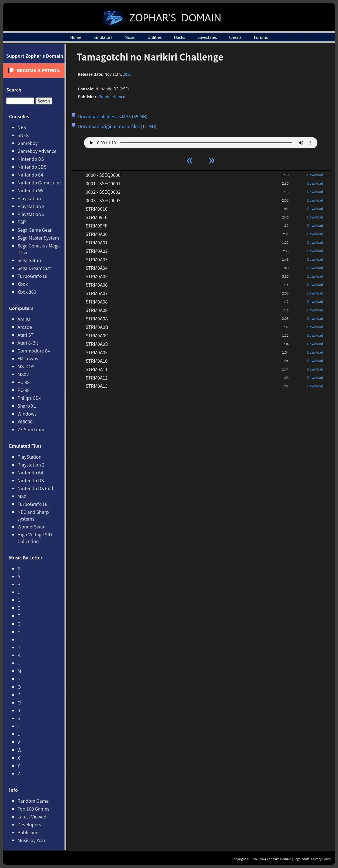Open ZX Spectrum link
The width and height of the screenshot is (338, 868).
[x=31, y=430]
